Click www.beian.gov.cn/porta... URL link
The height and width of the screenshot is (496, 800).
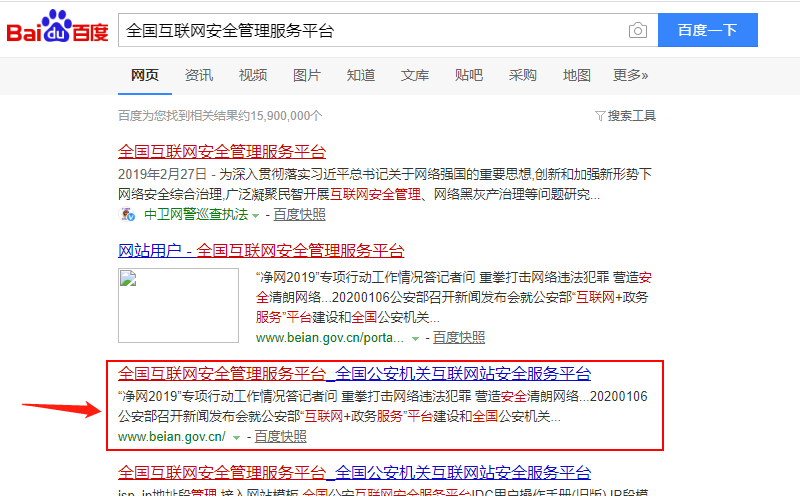(x=330, y=338)
